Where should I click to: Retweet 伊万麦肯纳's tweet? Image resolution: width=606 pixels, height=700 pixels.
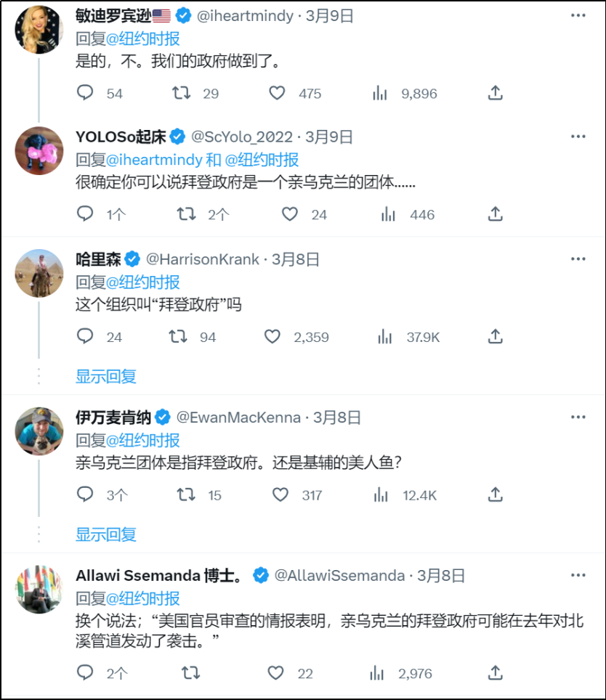pyautogui.click(x=186, y=495)
